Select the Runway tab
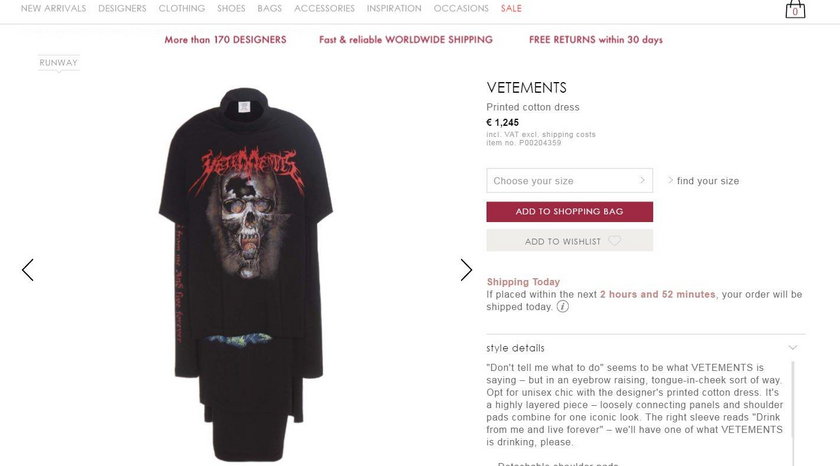Viewport: 840px width, 466px height. tap(58, 63)
